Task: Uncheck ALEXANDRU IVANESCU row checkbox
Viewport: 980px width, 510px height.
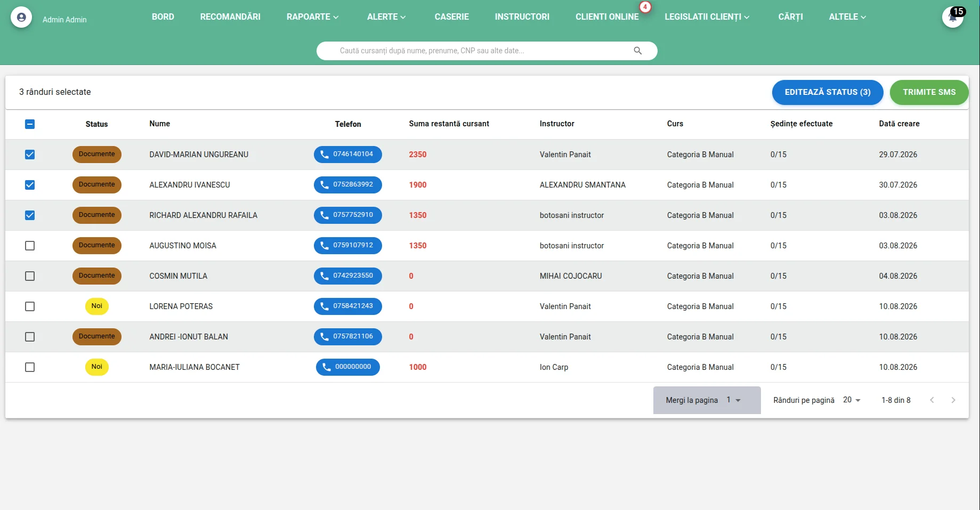Action: 30,185
